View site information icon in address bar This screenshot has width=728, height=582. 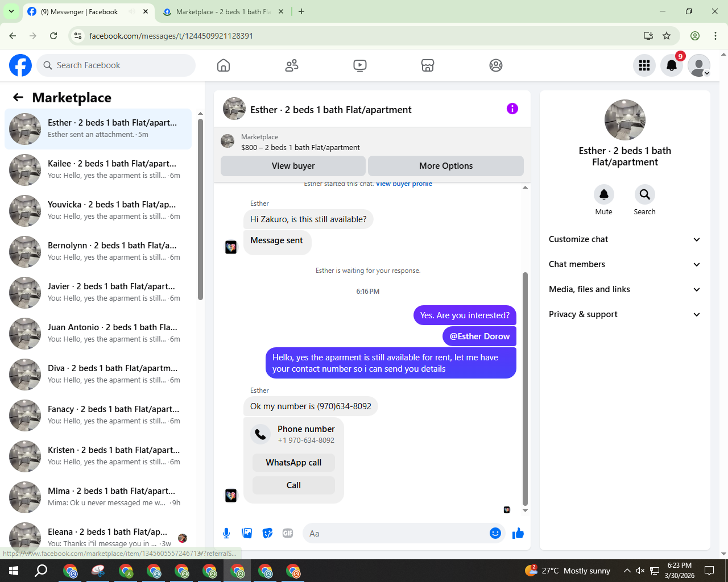tap(78, 36)
